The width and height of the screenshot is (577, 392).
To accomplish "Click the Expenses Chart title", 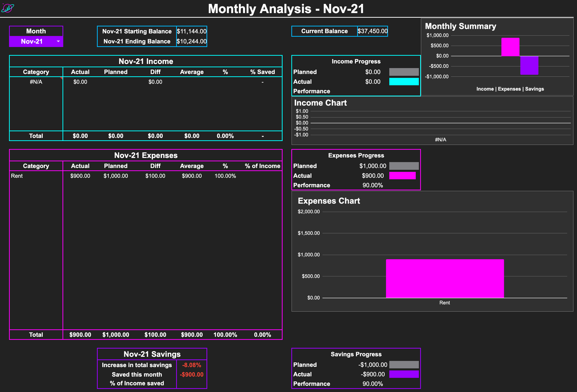I will click(x=329, y=201).
